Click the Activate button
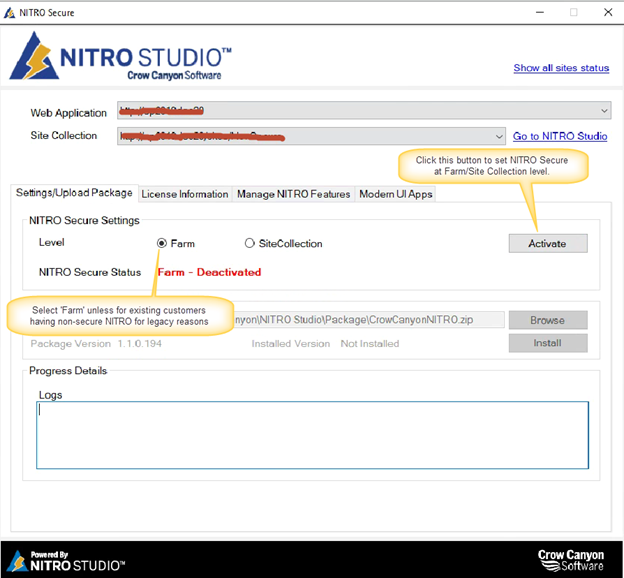This screenshot has height=578, width=624. tap(548, 243)
